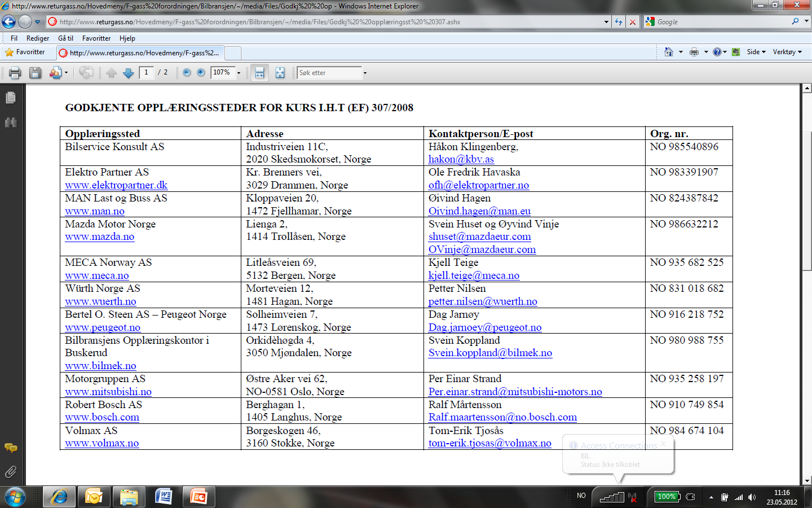Click the Søk etter search field

pyautogui.click(x=329, y=73)
